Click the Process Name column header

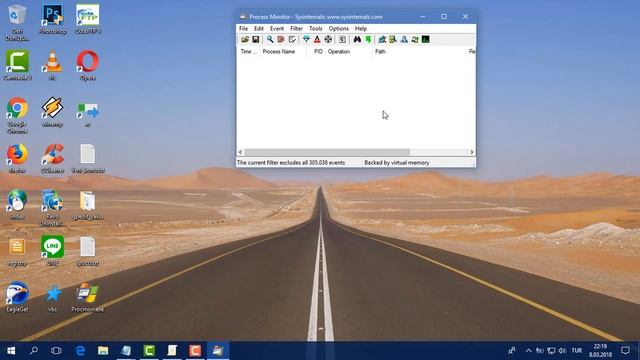pyautogui.click(x=283, y=51)
